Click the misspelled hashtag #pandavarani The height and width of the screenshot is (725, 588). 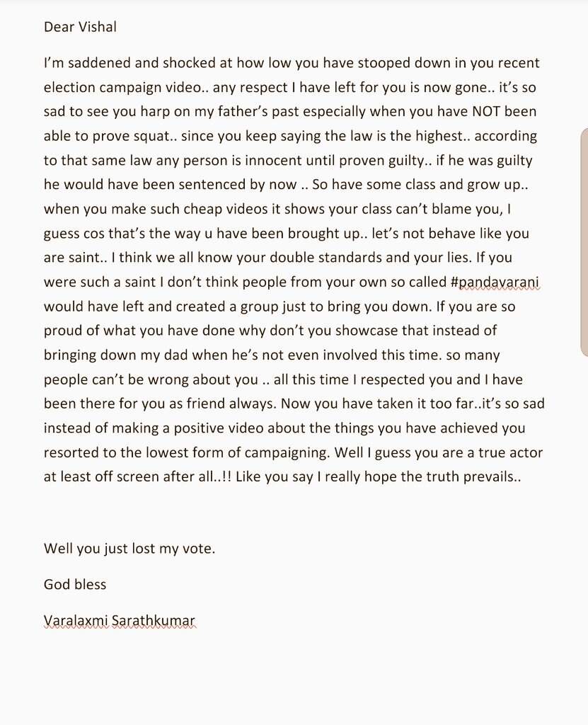495,282
